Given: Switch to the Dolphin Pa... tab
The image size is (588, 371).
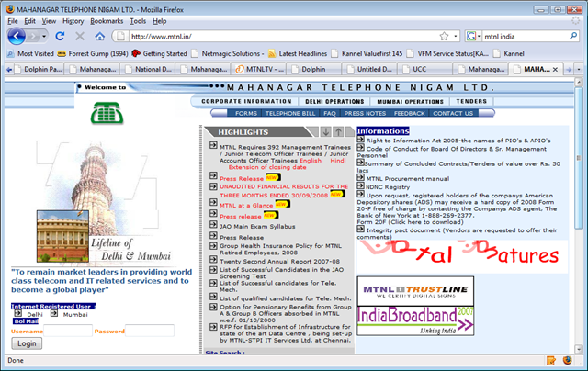Looking at the screenshot, I should click(39, 69).
